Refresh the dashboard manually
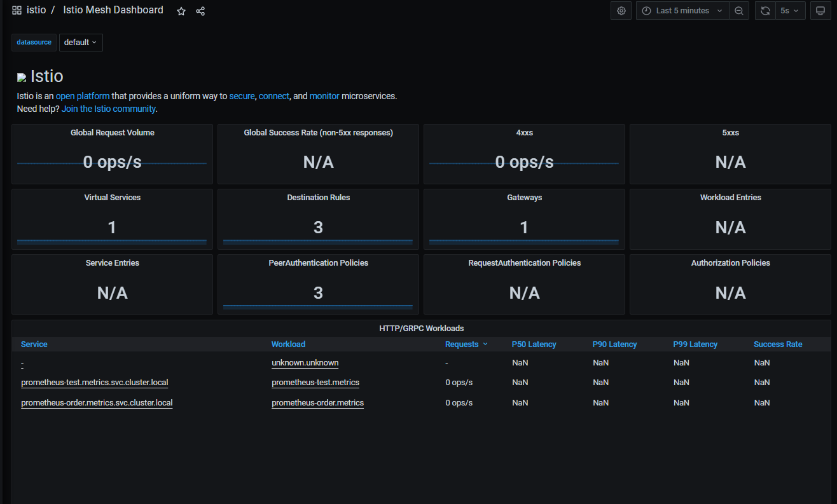This screenshot has width=837, height=504. [764, 10]
